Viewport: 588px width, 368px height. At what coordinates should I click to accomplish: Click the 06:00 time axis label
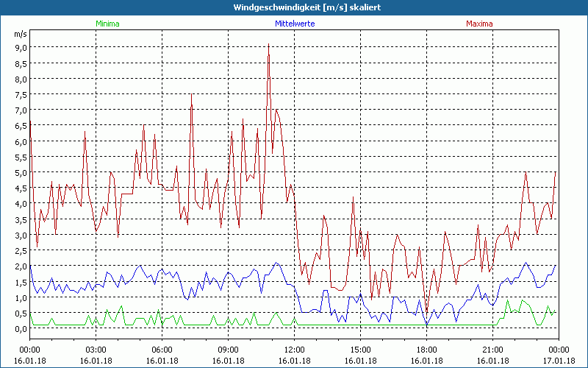pos(162,350)
